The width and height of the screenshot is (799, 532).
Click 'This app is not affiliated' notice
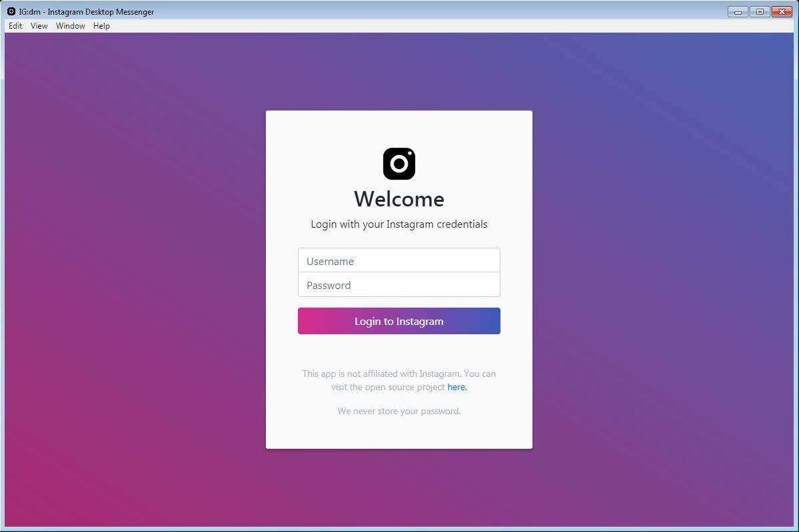pyautogui.click(x=399, y=380)
